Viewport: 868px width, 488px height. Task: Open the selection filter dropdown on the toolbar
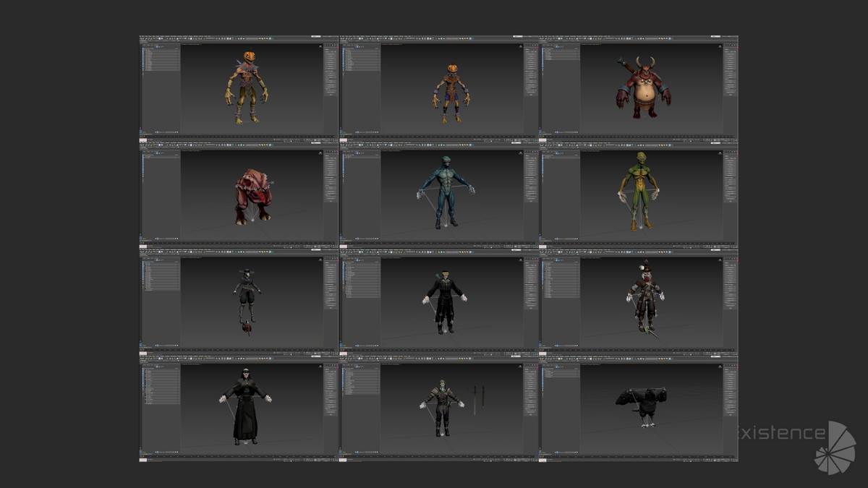(x=156, y=40)
